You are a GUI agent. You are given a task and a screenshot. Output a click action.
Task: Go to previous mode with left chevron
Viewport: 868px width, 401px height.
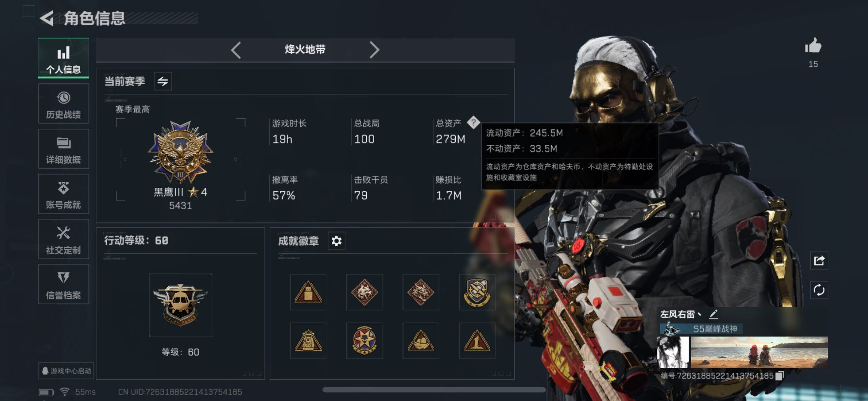(x=236, y=50)
